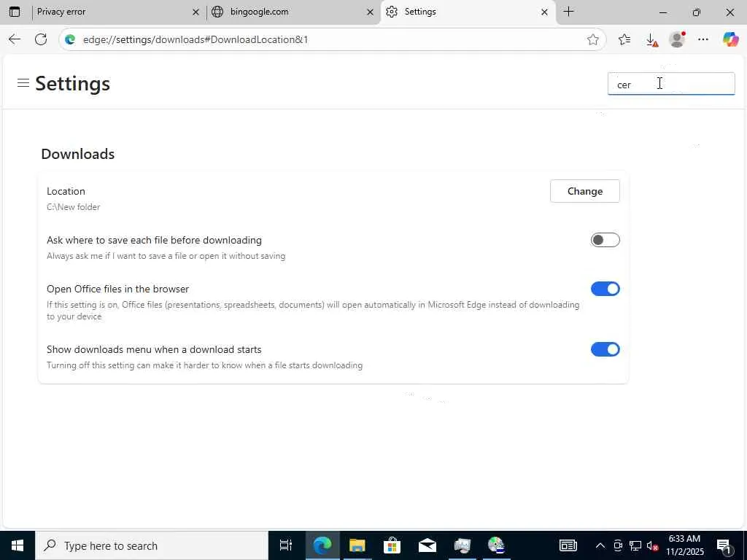Screen dimensions: 747x560
Task: Close the Settings tab
Action: point(544,12)
